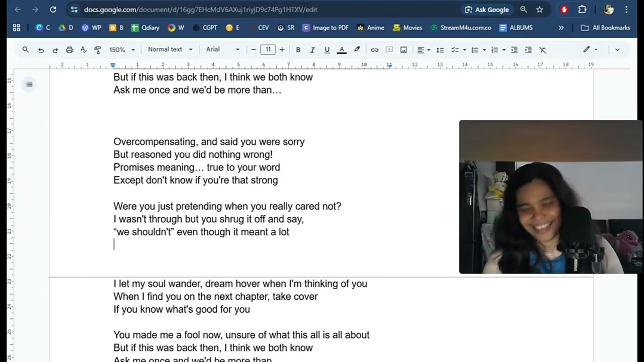
Task: Click the line "If you know what's good for you"
Action: [x=182, y=309]
